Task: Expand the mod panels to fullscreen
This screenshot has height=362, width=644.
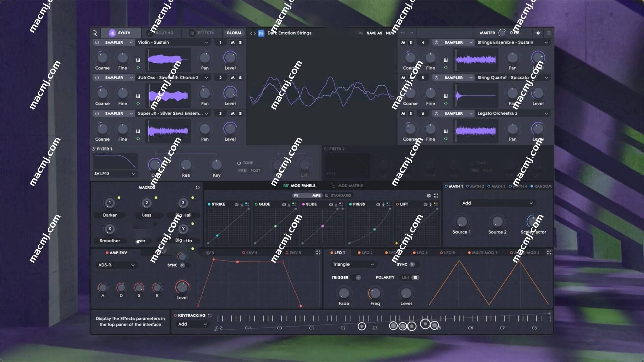Action: tap(436, 195)
